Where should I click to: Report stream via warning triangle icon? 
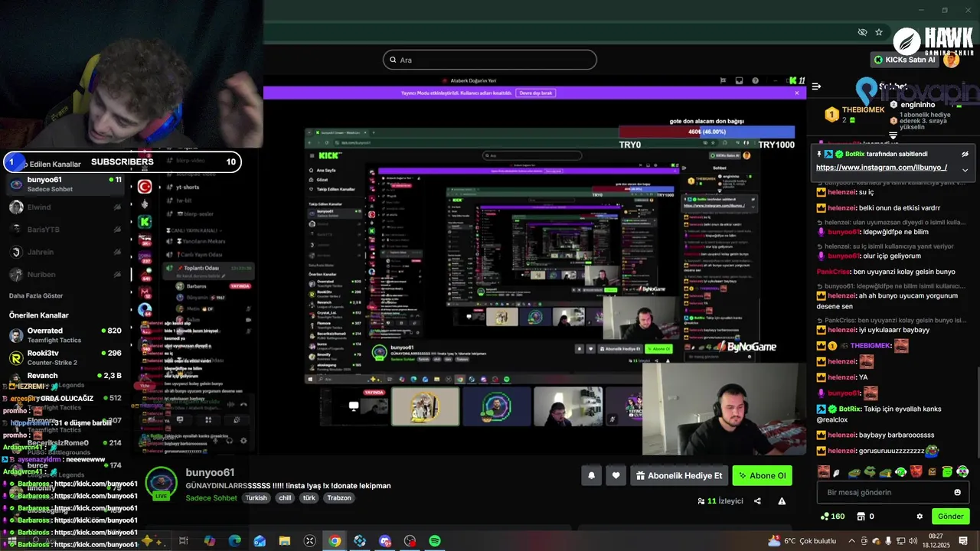coord(782,501)
